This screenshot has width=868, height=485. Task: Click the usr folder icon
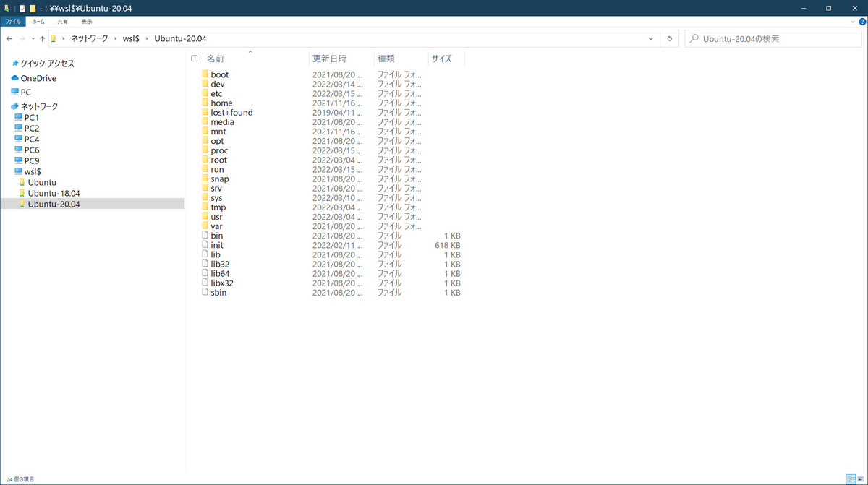(x=205, y=217)
